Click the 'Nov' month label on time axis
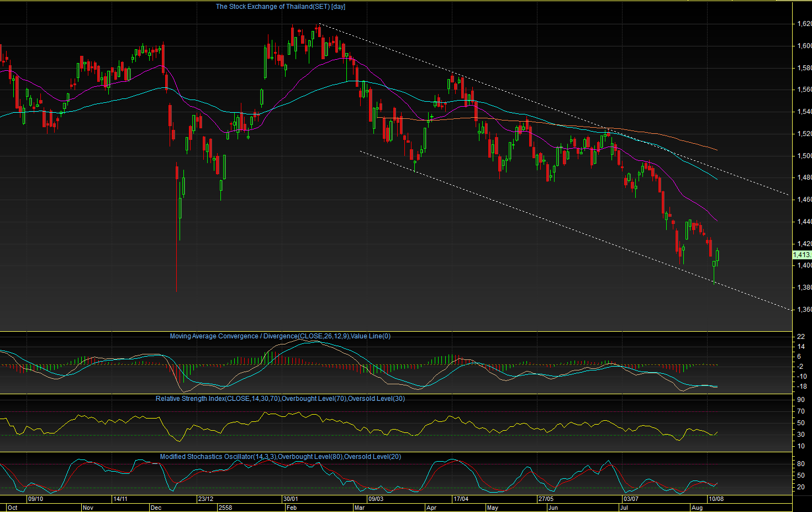Image resolution: width=812 pixels, height=512 pixels. (88, 508)
